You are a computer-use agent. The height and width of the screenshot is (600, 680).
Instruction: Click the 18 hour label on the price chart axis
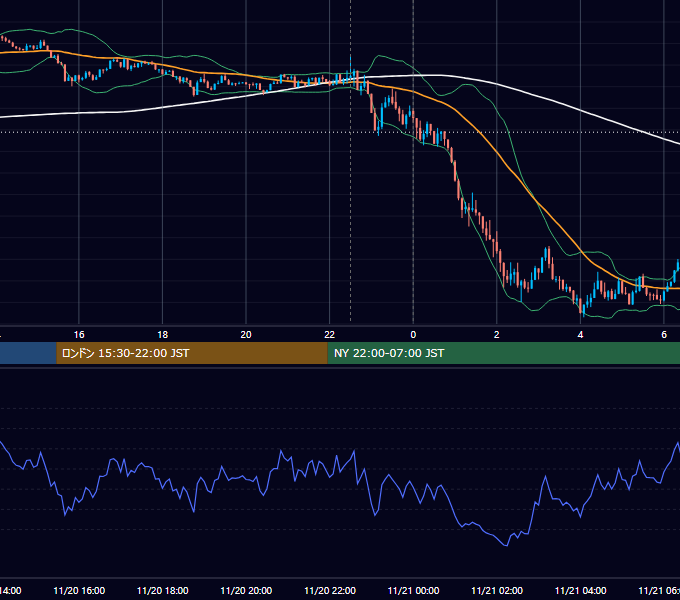(x=163, y=334)
